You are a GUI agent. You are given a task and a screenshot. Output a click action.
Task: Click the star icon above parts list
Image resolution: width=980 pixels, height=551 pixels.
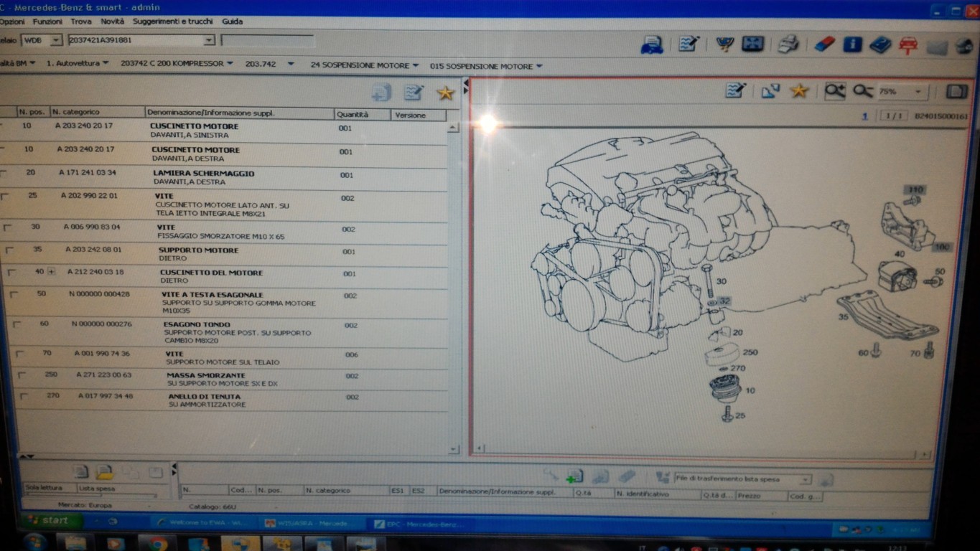(x=445, y=93)
